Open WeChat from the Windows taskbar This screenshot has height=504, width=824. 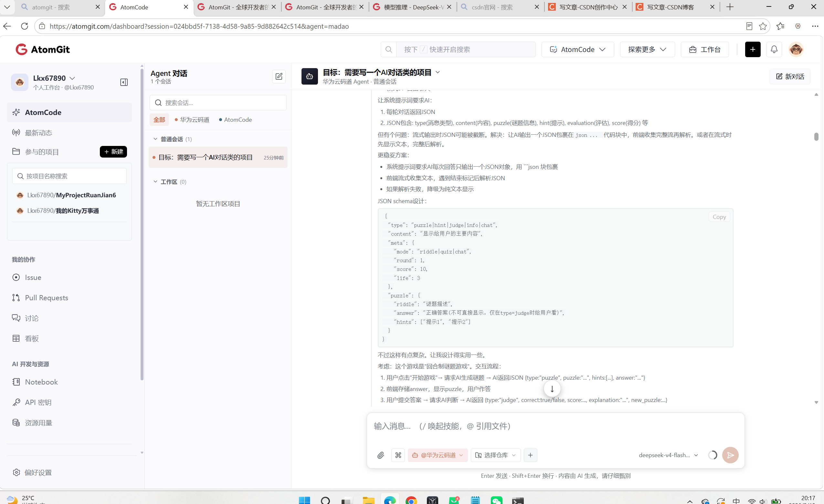[497, 500]
